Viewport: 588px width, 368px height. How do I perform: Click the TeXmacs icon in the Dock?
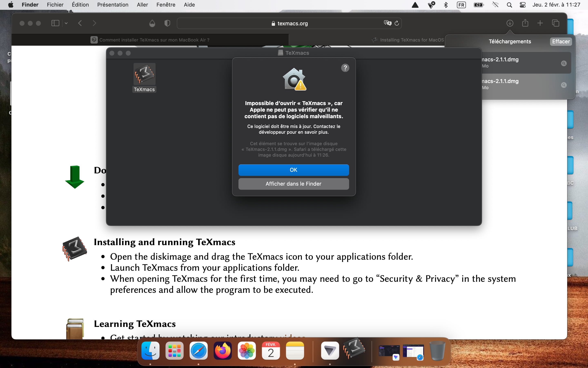(354, 349)
